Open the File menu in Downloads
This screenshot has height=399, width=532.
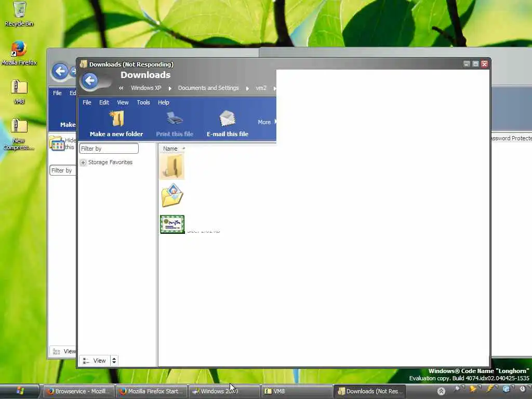point(87,102)
